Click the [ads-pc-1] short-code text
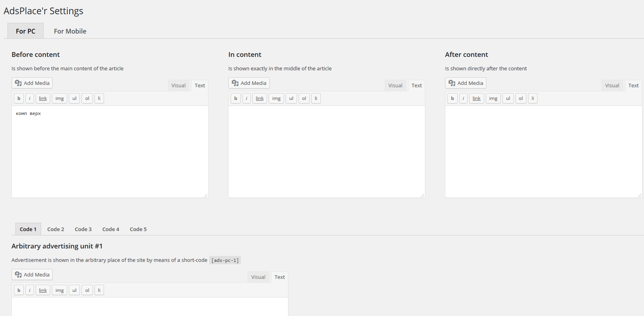 (225, 260)
